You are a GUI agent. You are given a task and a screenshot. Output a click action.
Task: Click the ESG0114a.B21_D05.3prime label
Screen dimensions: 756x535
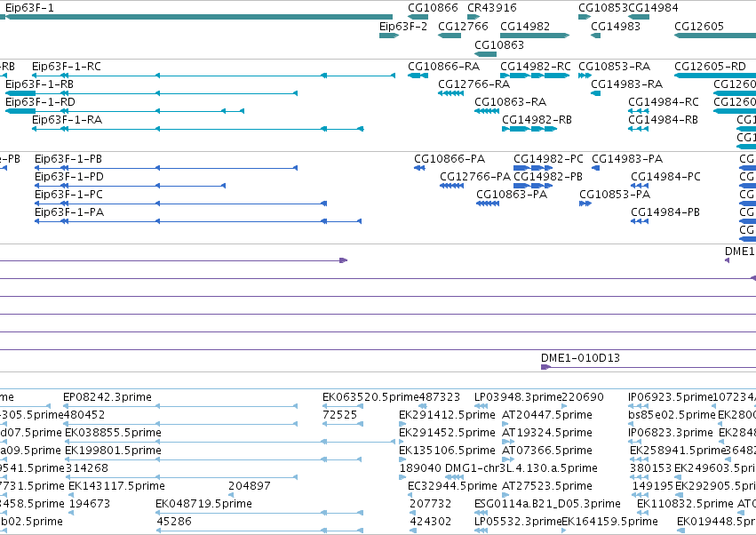pos(548,504)
